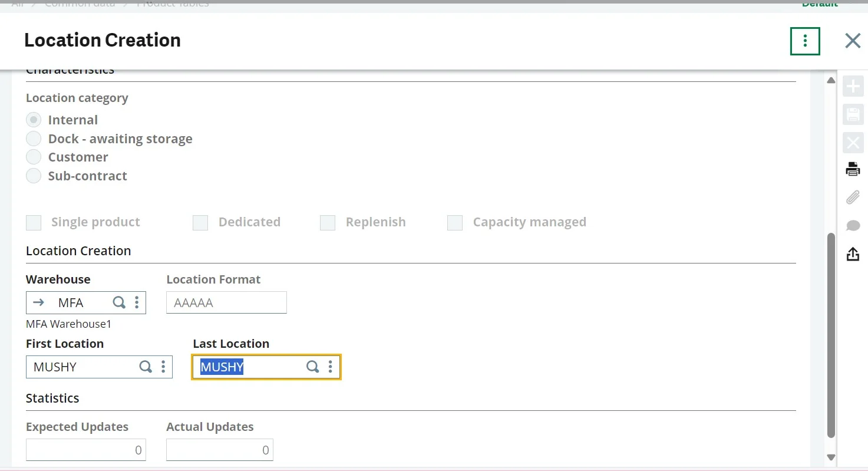The height and width of the screenshot is (471, 868).
Task: Click the scrollbar up arrow
Action: [x=831, y=80]
